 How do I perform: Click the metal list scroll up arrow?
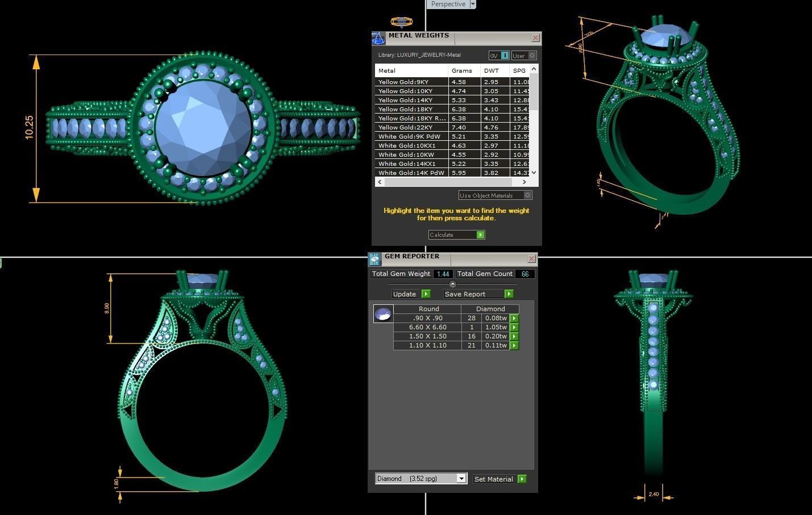[x=534, y=68]
